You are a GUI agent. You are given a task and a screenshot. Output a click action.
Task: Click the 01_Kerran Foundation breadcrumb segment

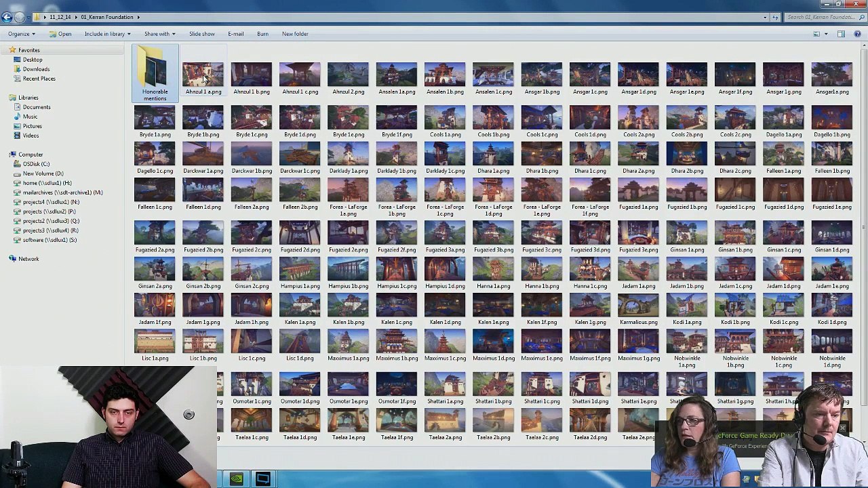click(x=107, y=17)
